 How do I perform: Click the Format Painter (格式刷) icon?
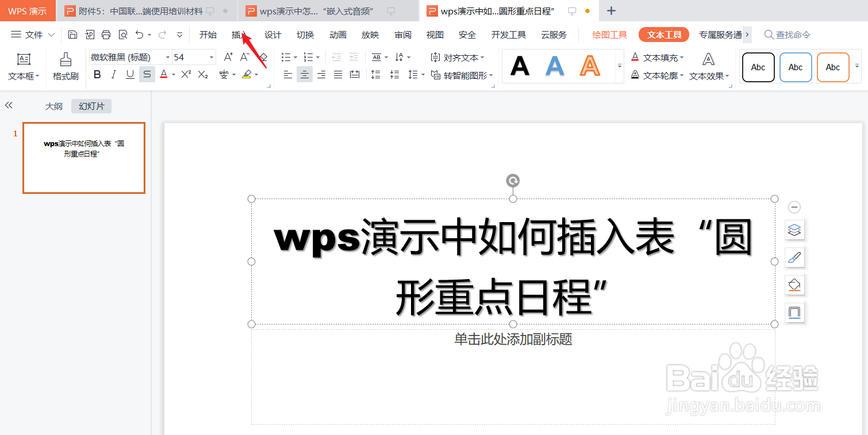pyautogui.click(x=66, y=59)
